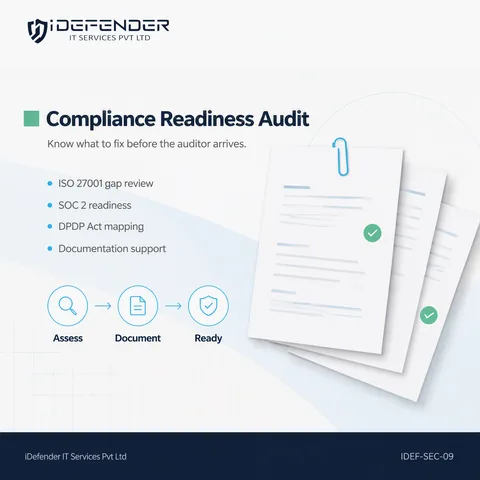Click the 'IDEF-SEC-09' code in footer
Image resolution: width=480 pixels, height=480 pixels.
point(427,456)
